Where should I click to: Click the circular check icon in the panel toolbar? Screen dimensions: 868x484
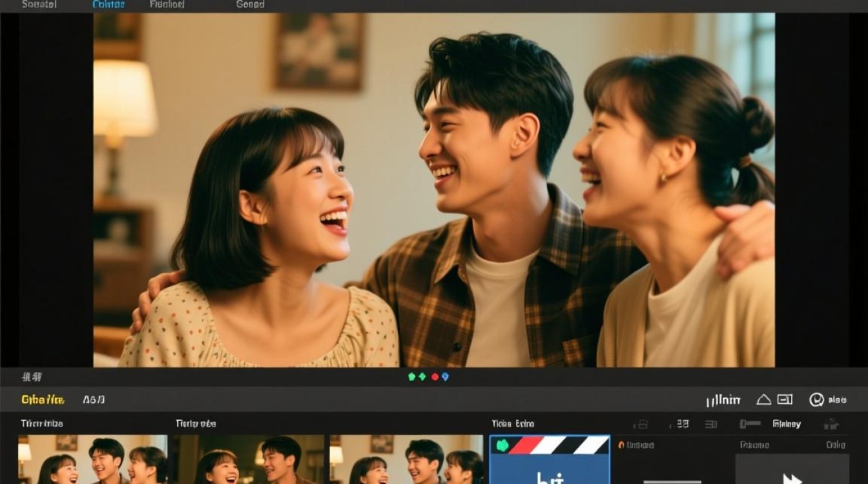(x=816, y=400)
